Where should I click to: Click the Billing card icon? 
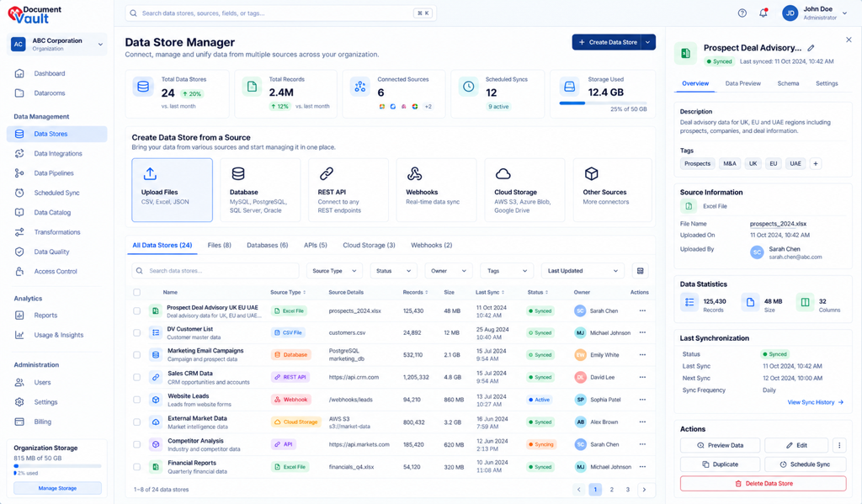click(x=19, y=422)
